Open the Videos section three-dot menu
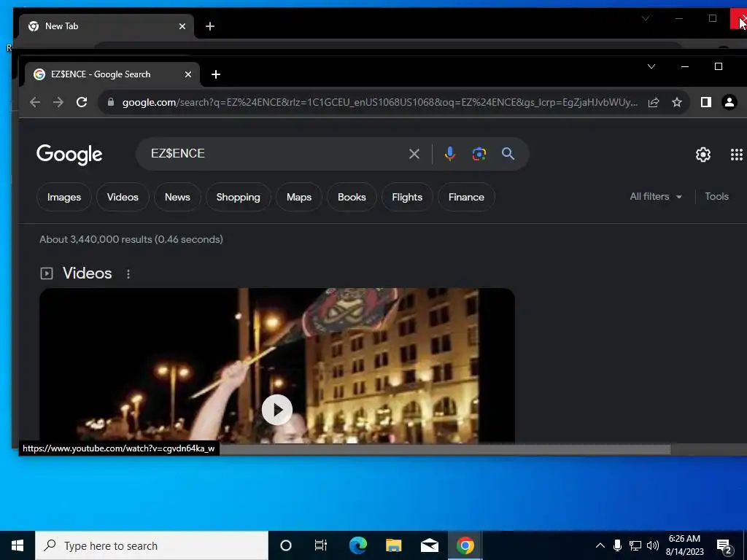The height and width of the screenshot is (560, 747). 128,274
